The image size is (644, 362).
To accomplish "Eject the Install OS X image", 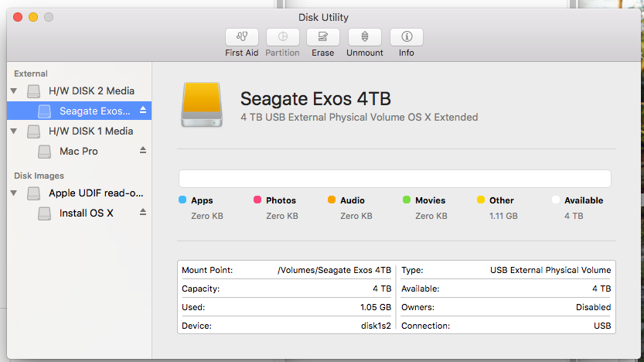I will [x=143, y=212].
